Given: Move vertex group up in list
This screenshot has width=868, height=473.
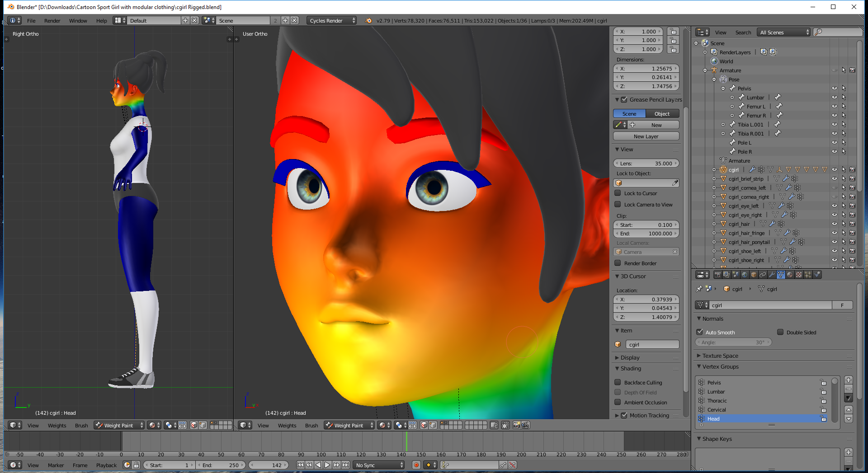Looking at the screenshot, I should pos(849,410).
